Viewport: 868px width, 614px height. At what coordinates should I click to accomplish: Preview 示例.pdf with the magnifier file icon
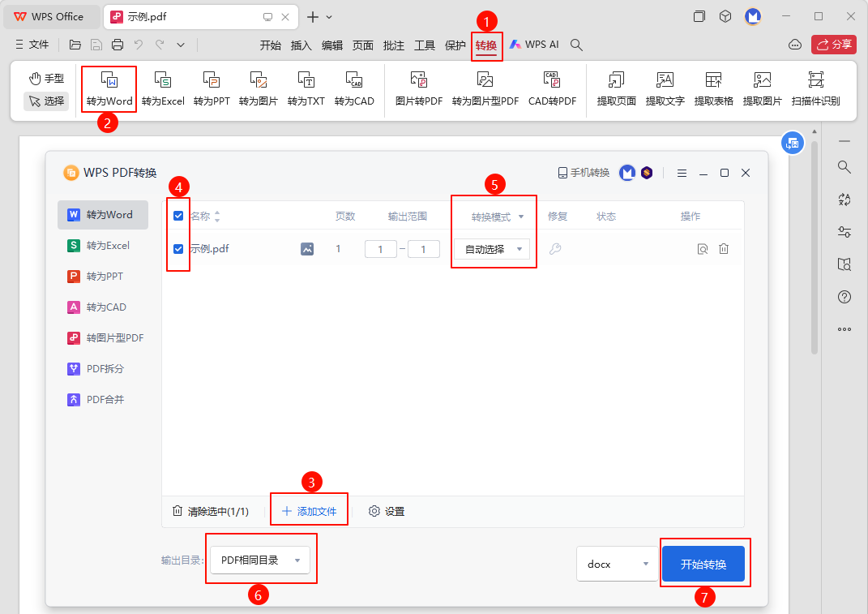pyautogui.click(x=703, y=249)
